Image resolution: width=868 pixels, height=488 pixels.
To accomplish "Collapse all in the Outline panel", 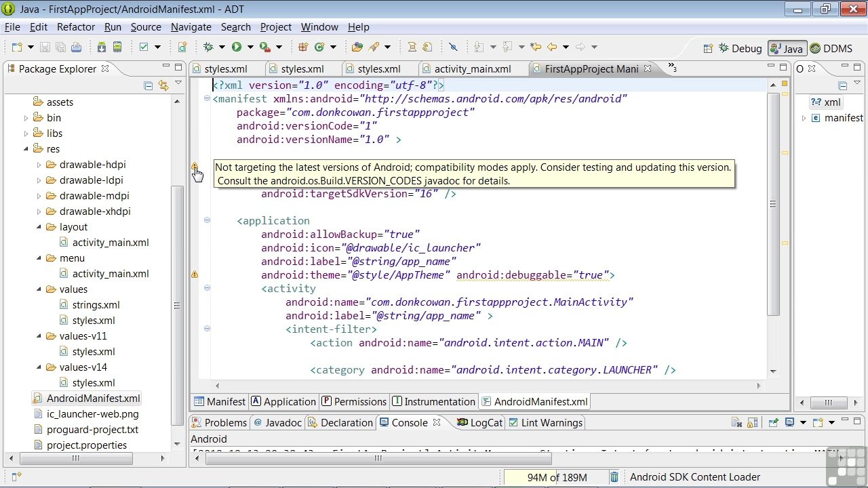I will coord(842,85).
